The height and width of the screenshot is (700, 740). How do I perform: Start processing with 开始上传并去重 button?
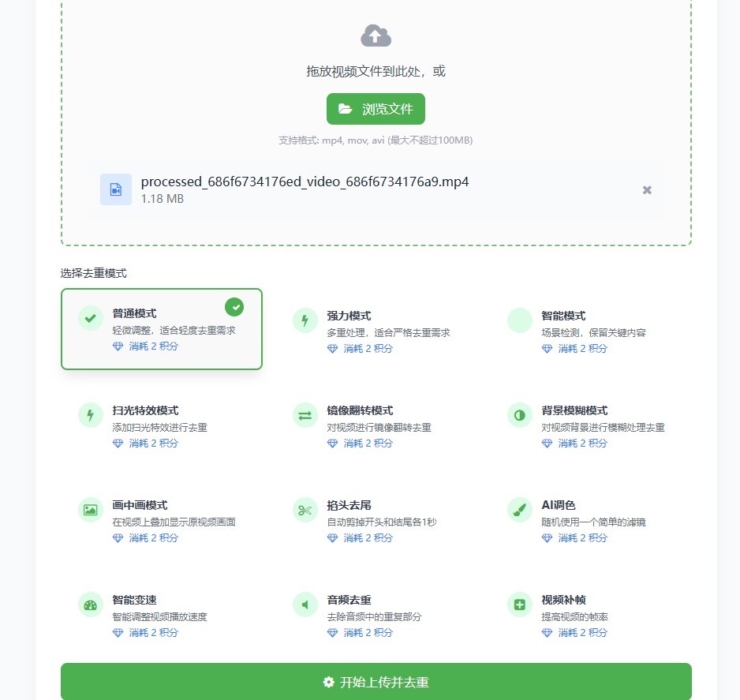(376, 682)
